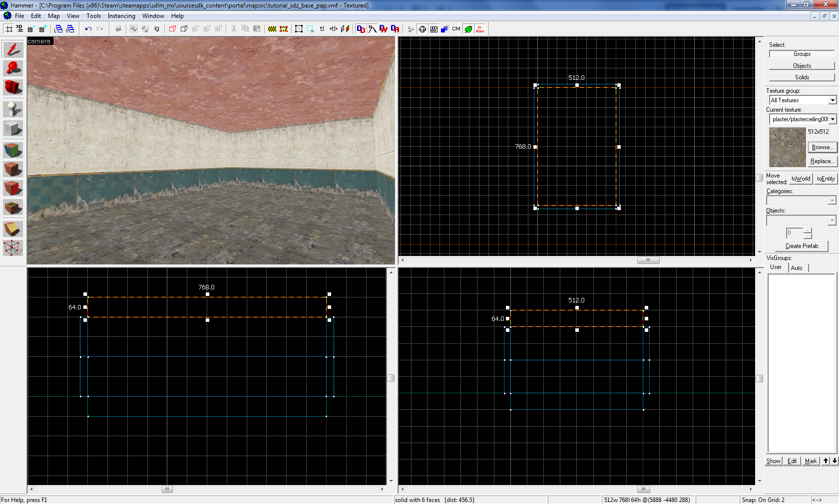This screenshot has width=839, height=504.
Task: Click the current texture preview thumbnail
Action: point(787,147)
